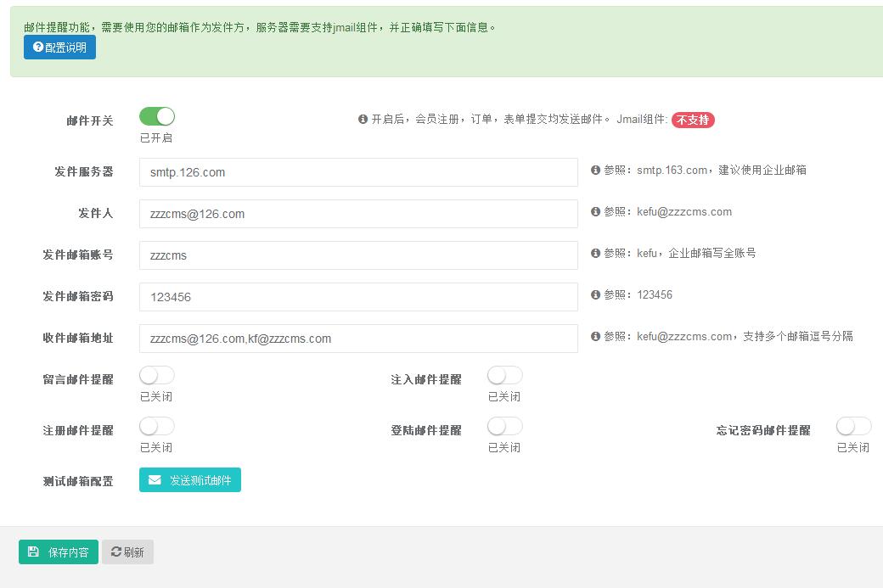
Task: Turn on 忘记密码邮件提醒
Action: coord(852,425)
